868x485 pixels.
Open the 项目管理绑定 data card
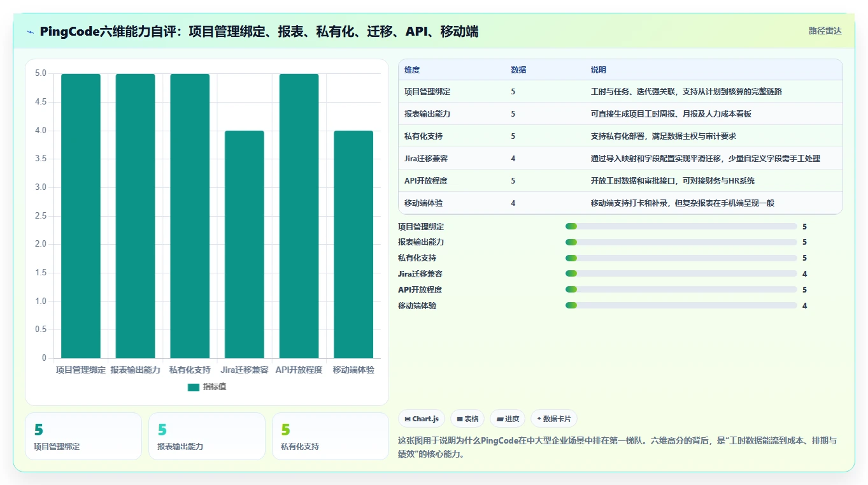click(83, 437)
